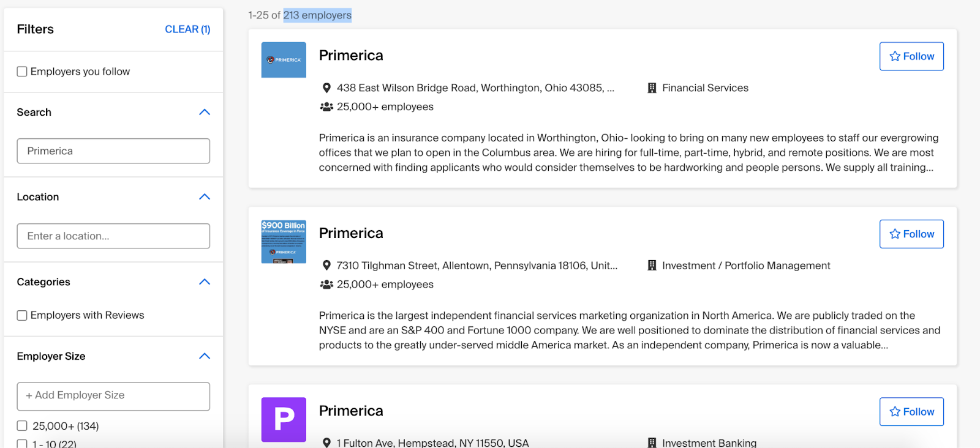The height and width of the screenshot is (448, 980).
Task: Open Primerica Investment / Portfolio Management title
Action: click(x=351, y=233)
